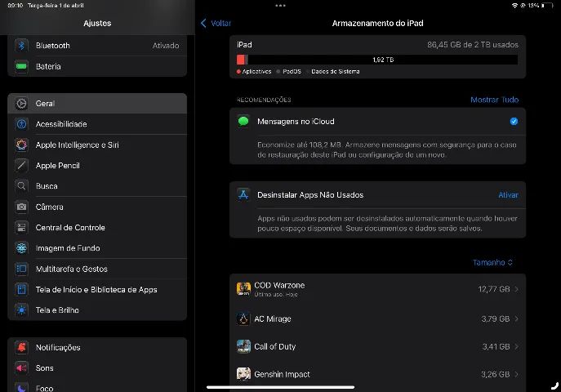This screenshot has height=392, width=561.
Task: Tap the Acessibilidade icon
Action: pyautogui.click(x=21, y=124)
